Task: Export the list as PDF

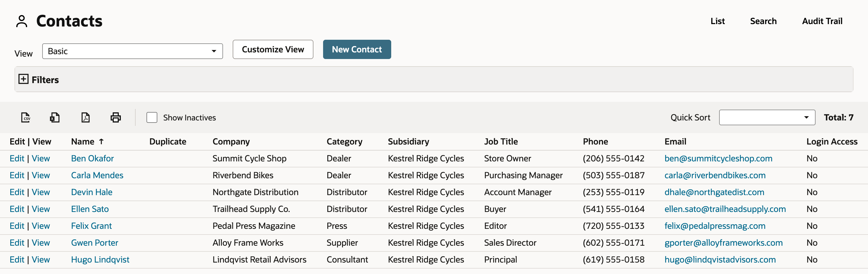Action: pos(86,117)
